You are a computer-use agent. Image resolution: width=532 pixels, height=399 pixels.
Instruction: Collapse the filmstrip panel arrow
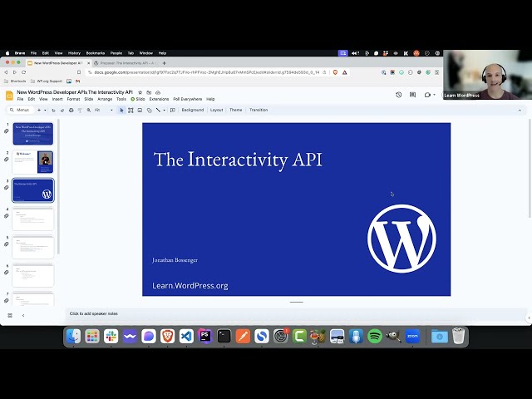tap(23, 316)
